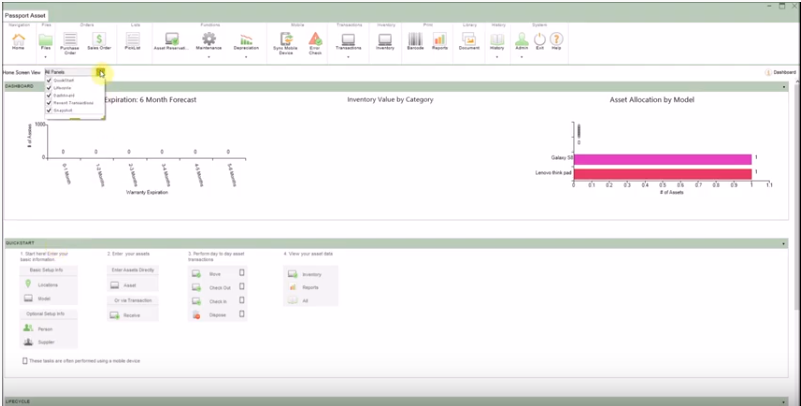The height and width of the screenshot is (406, 801).
Task: Open All under View your asset data
Action: pos(298,301)
